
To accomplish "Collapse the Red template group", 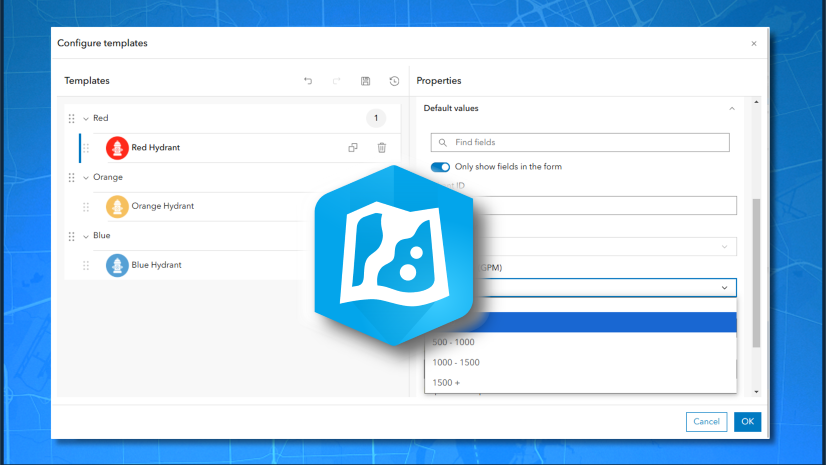I will click(x=86, y=118).
